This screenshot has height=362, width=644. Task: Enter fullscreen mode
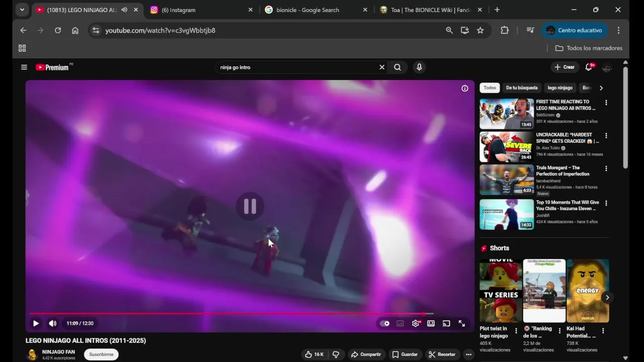click(461, 323)
